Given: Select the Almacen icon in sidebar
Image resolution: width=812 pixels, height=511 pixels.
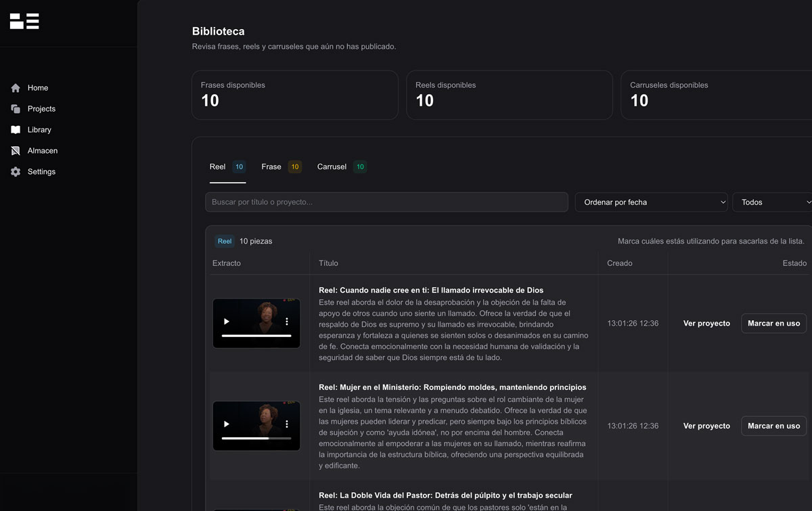Looking at the screenshot, I should pyautogui.click(x=15, y=150).
